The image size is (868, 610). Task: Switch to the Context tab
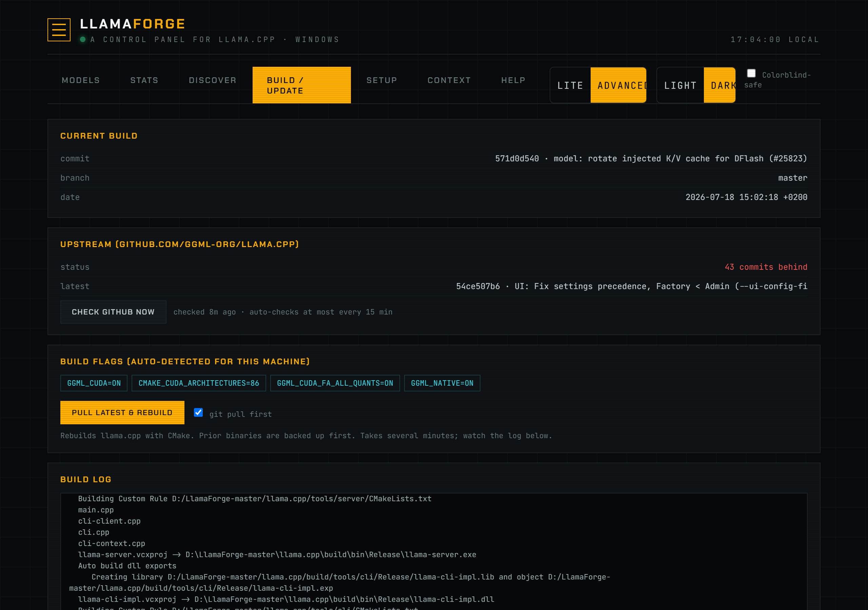[449, 80]
